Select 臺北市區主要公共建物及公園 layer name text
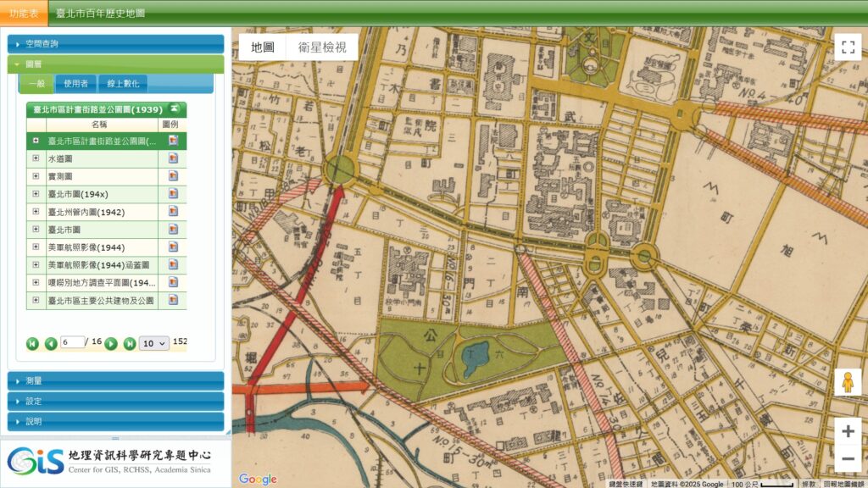Viewport: 868px width, 488px height. pos(101,301)
